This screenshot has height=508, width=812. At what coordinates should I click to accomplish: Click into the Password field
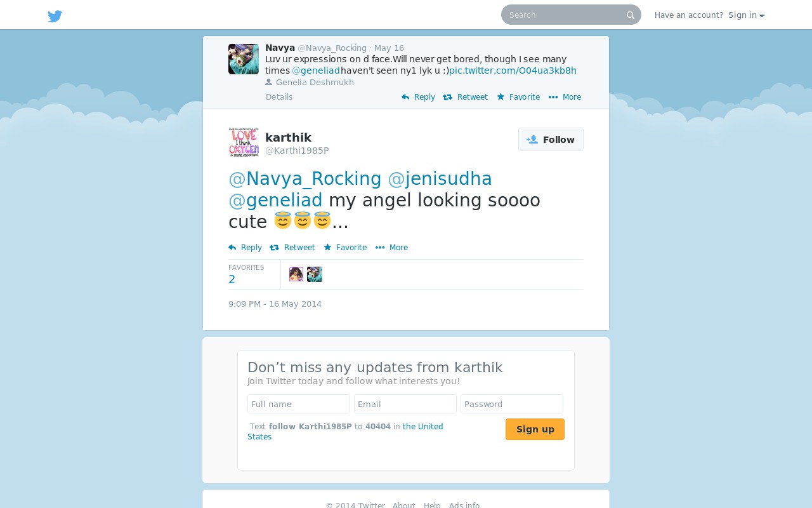pyautogui.click(x=512, y=404)
